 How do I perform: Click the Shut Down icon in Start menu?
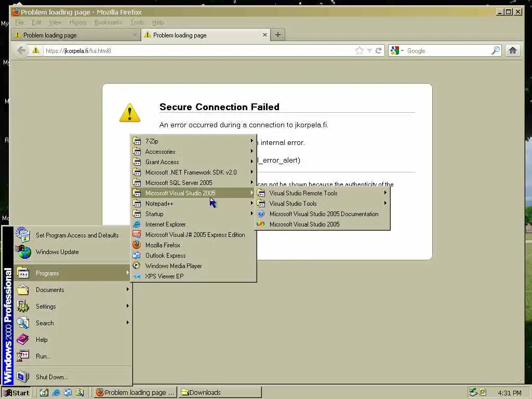tap(23, 377)
